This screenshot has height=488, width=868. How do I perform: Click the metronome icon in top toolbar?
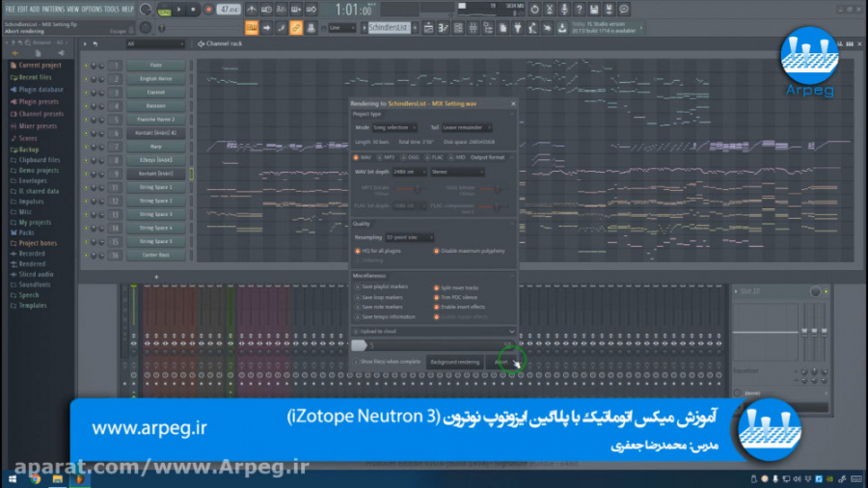click(252, 10)
